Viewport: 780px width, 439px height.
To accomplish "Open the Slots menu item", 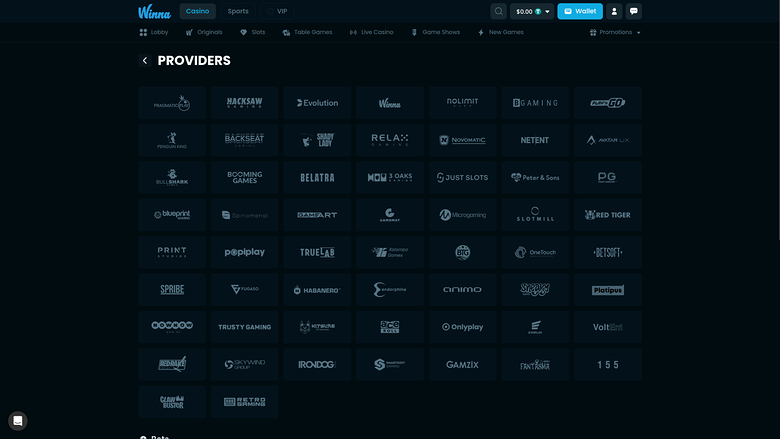I will point(253,32).
